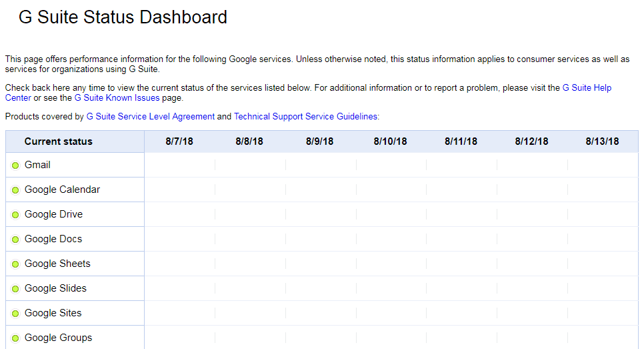Click the Google Docs service name
Image resolution: width=644 pixels, height=349 pixels.
pyautogui.click(x=53, y=239)
